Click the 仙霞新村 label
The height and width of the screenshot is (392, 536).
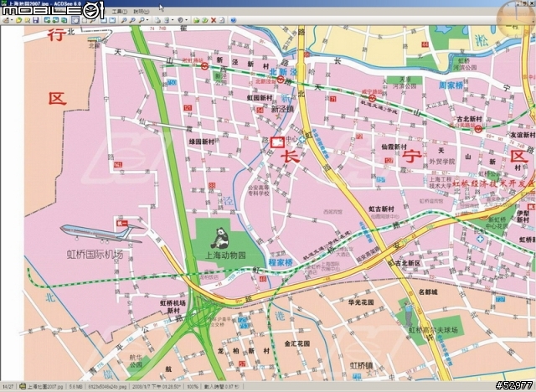coord(394,147)
